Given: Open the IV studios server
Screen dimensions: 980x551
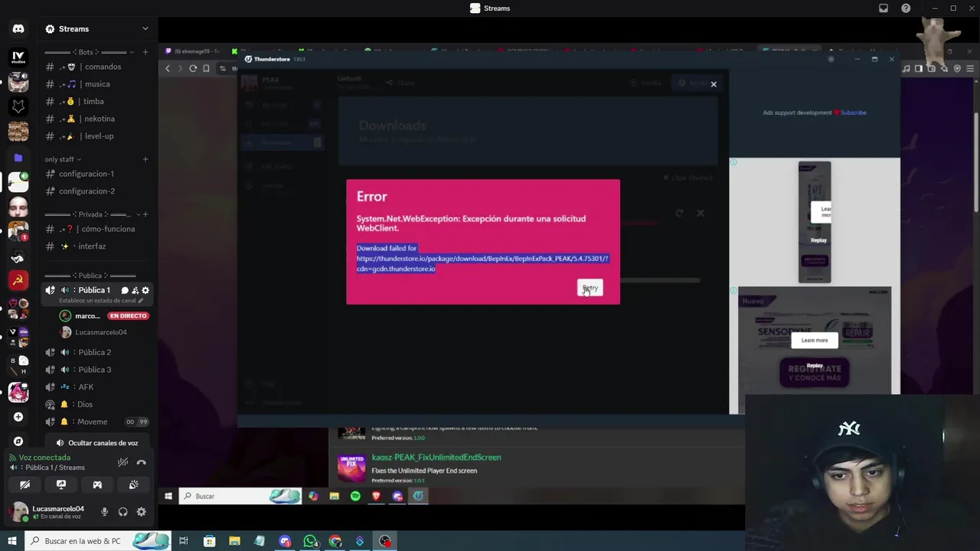Looking at the screenshot, I should click(18, 57).
